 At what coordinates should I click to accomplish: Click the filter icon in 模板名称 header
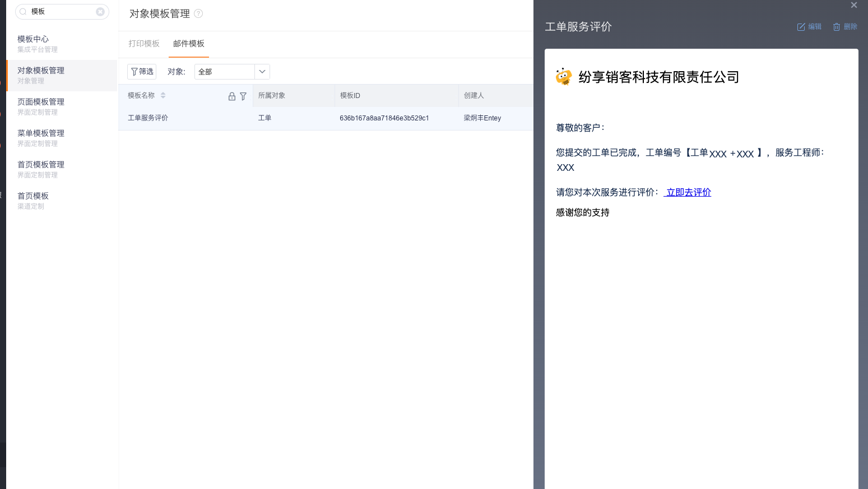[x=243, y=96]
